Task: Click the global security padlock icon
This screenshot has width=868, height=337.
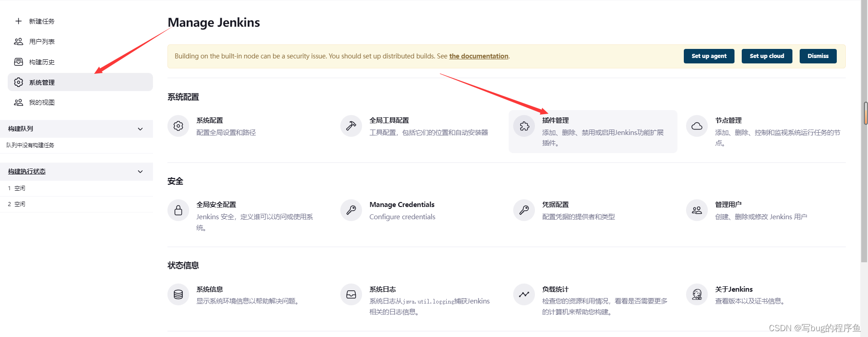Action: click(178, 210)
